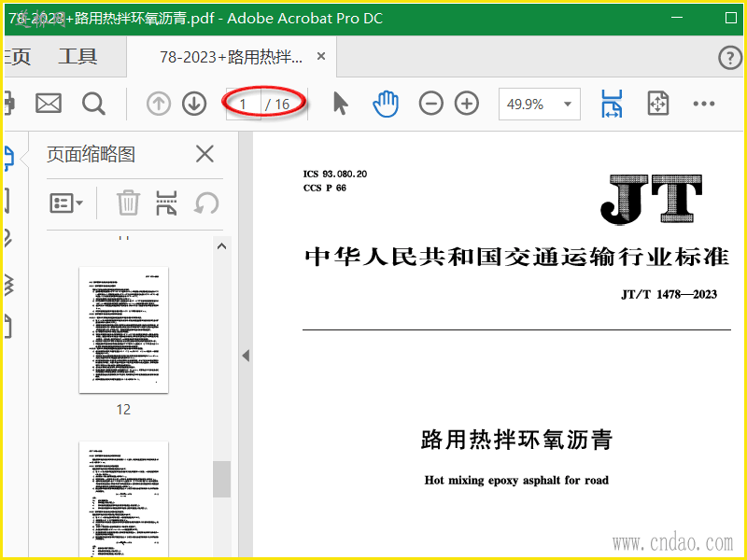The height and width of the screenshot is (560, 747).
Task: Click the 页面缩略图 panel title
Action: (x=91, y=154)
